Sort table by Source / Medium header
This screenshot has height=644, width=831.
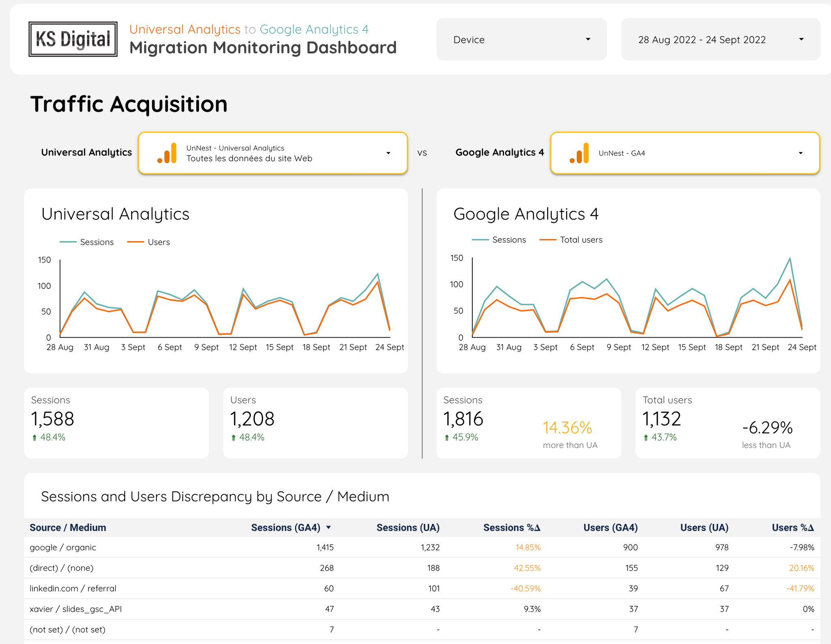pos(68,528)
